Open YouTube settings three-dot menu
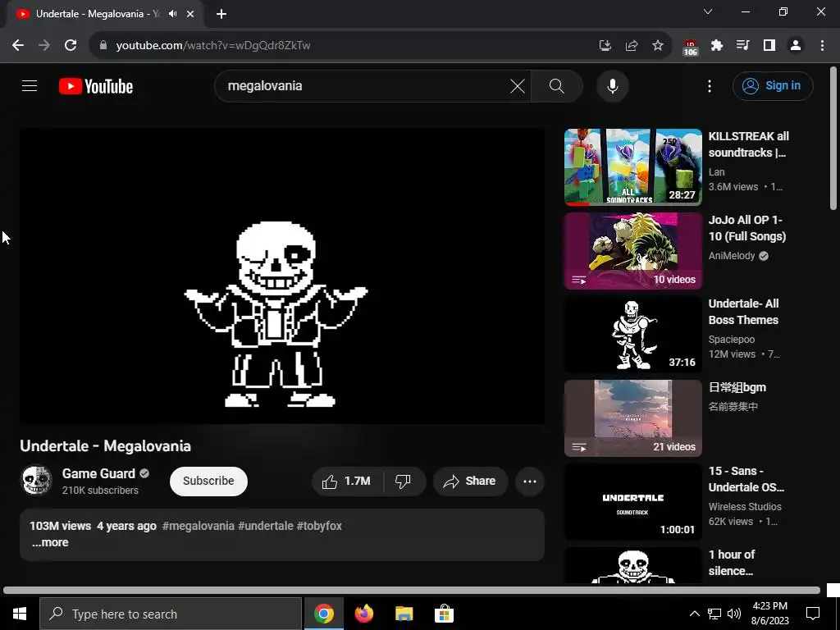The height and width of the screenshot is (630, 840). (x=710, y=85)
